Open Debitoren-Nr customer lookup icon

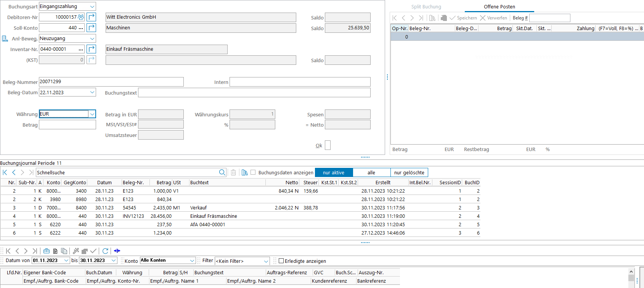pyautogui.click(x=81, y=17)
